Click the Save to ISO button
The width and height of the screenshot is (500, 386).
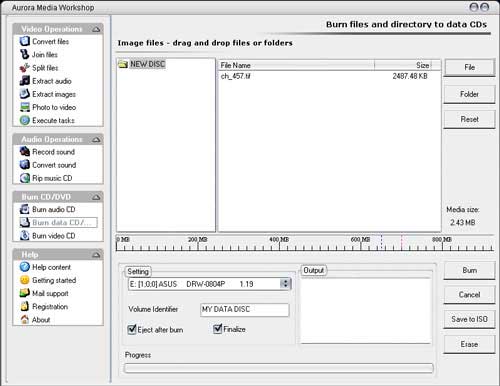tap(469, 319)
